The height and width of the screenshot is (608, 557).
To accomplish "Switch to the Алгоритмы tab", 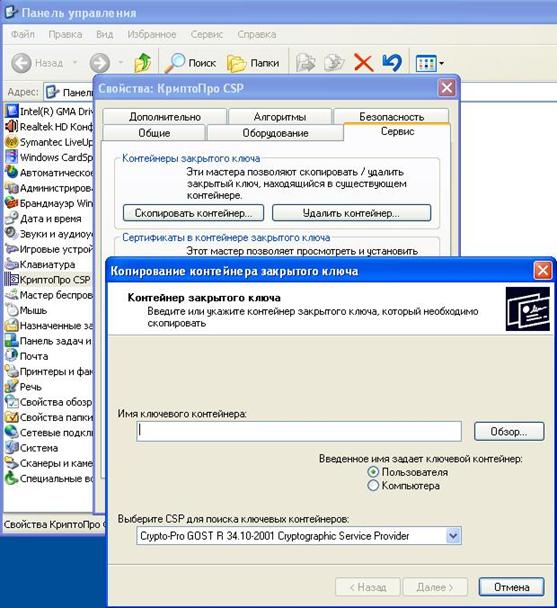I will coord(280,117).
